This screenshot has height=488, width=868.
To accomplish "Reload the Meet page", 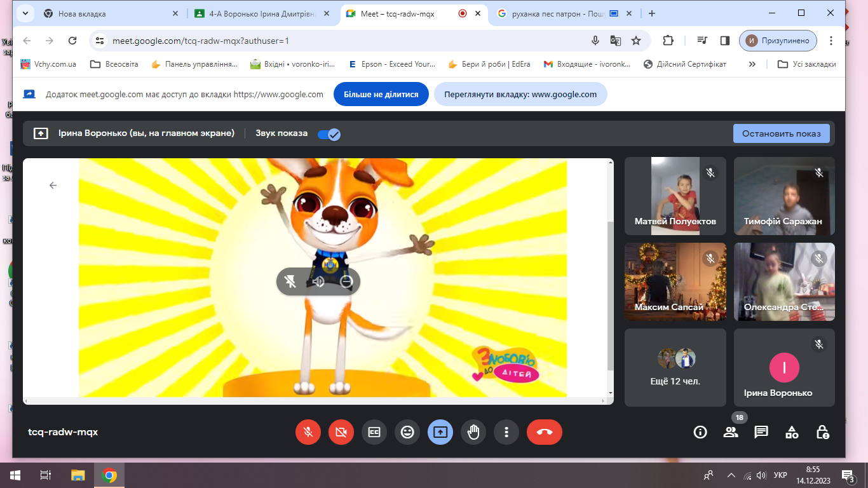I will [72, 41].
